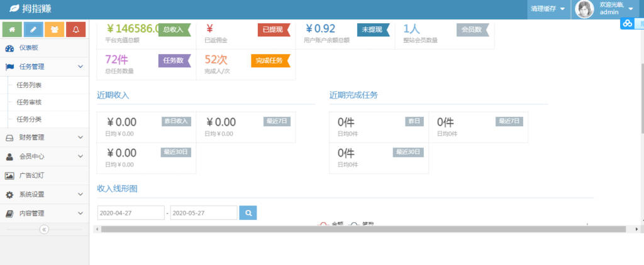644x265 pixels.
Task: Select 会员中心 menu label
Action: point(31,157)
